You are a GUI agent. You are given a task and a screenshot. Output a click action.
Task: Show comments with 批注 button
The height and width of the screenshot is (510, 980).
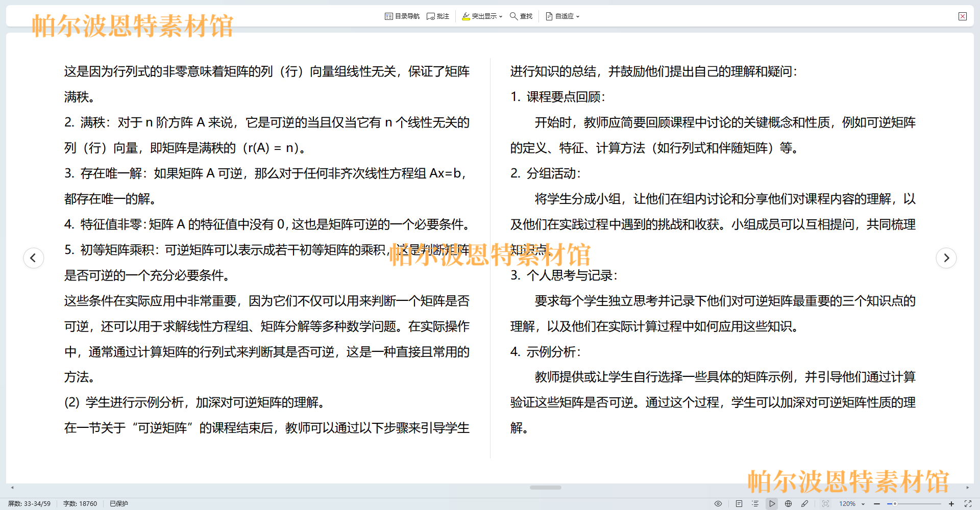tap(438, 16)
